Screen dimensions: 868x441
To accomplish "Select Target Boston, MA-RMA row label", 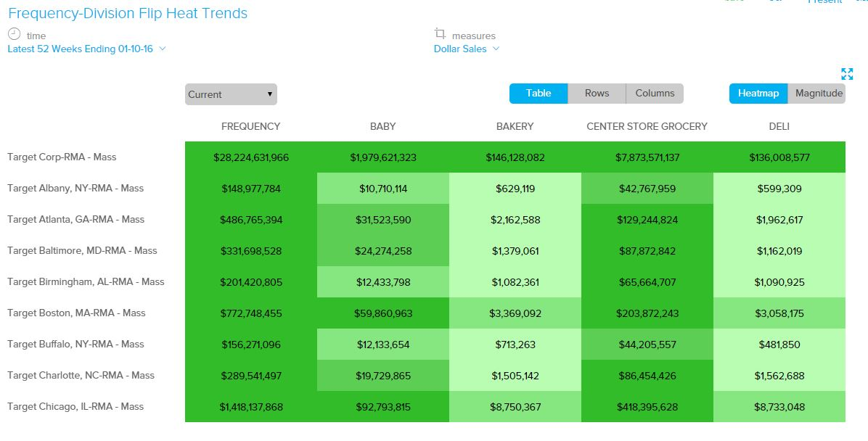I will point(76,313).
